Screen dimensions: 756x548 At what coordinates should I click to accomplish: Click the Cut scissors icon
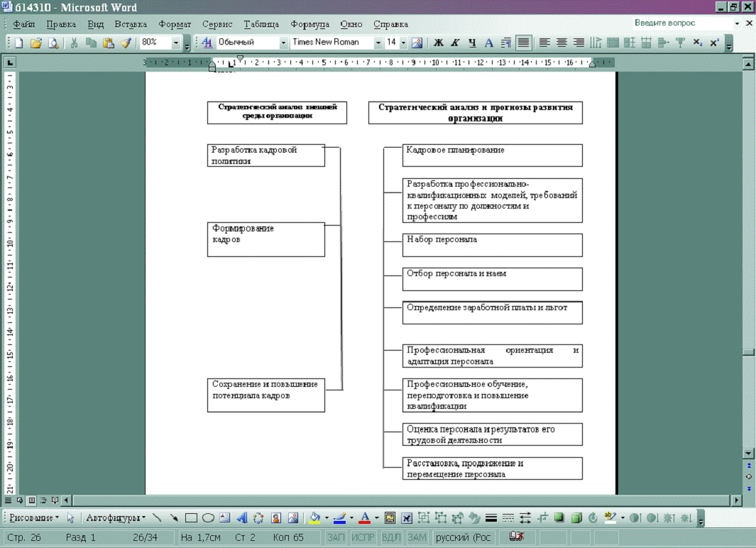tap(74, 43)
